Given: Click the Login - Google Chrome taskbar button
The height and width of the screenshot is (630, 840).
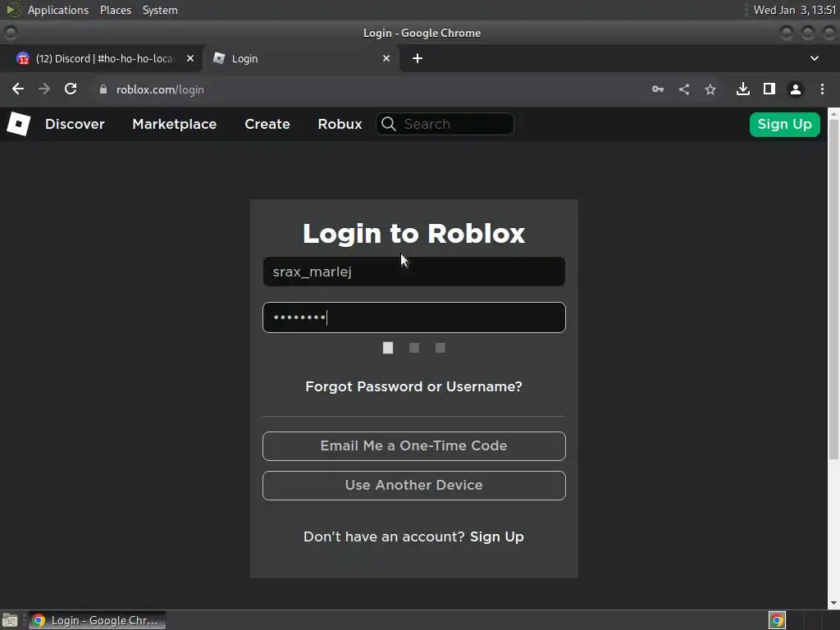Looking at the screenshot, I should click(x=97, y=620).
